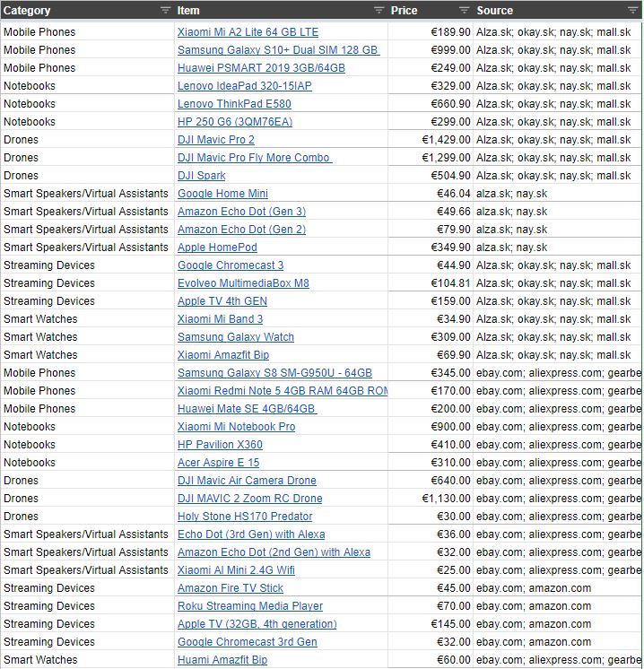Image resolution: width=644 pixels, height=669 pixels.
Task: Open Amazon Echo Dot (Gen 2) link
Action: [x=241, y=229]
